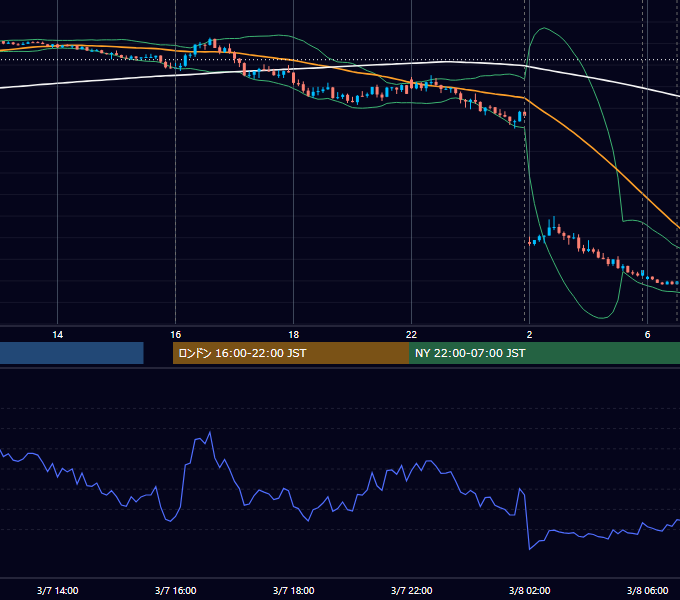Click the 6 hour label on price chart axis
Viewport: 680px width, 600px height.
coord(647,335)
